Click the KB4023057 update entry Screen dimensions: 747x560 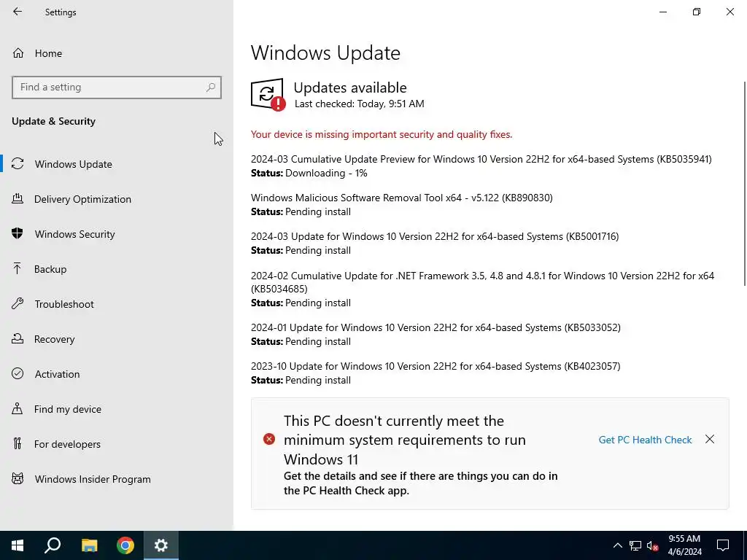click(436, 366)
